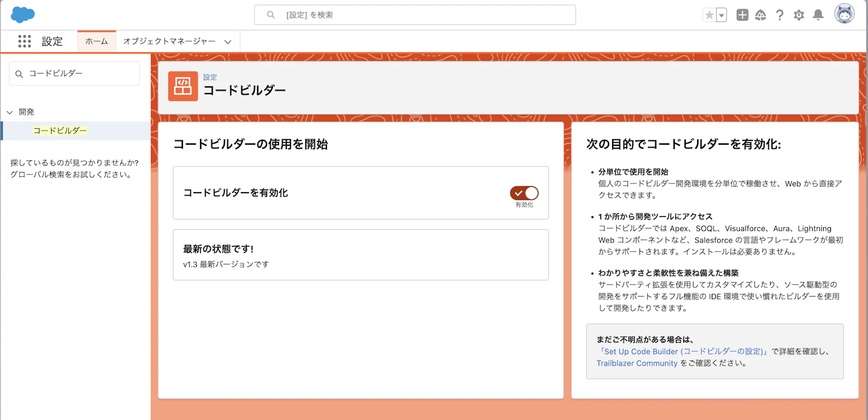Click the Setup gear icon
The height and width of the screenshot is (420, 868).
pos(799,15)
